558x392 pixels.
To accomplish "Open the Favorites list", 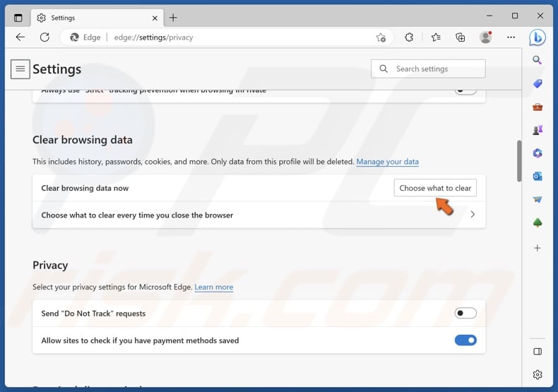I will (436, 37).
